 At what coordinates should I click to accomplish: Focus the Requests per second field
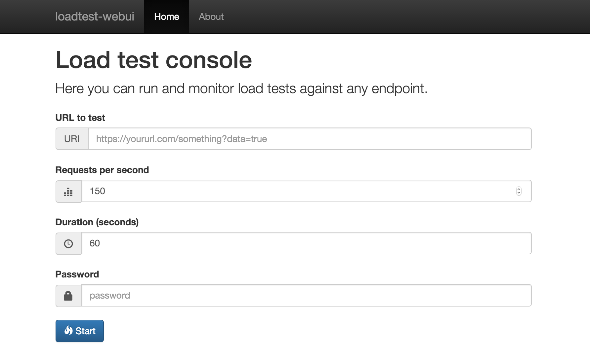pos(307,191)
